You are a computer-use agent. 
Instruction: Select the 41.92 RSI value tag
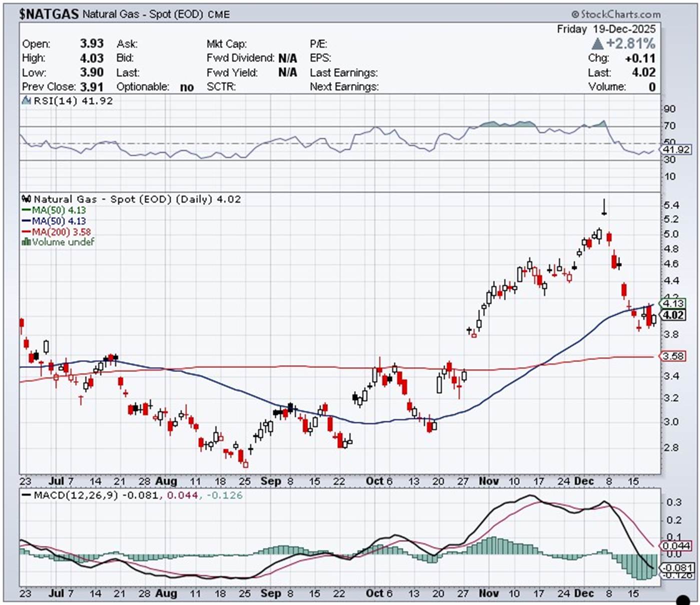(676, 149)
